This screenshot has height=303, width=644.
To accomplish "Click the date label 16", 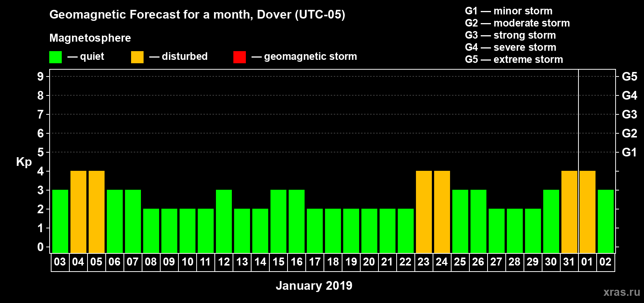I will (296, 262).
